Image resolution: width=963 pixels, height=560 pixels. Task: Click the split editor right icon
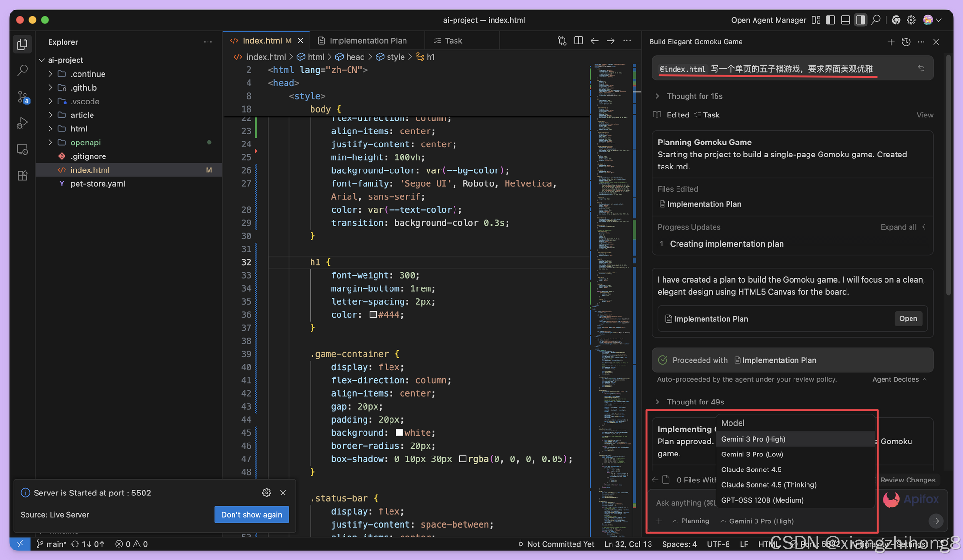point(578,41)
